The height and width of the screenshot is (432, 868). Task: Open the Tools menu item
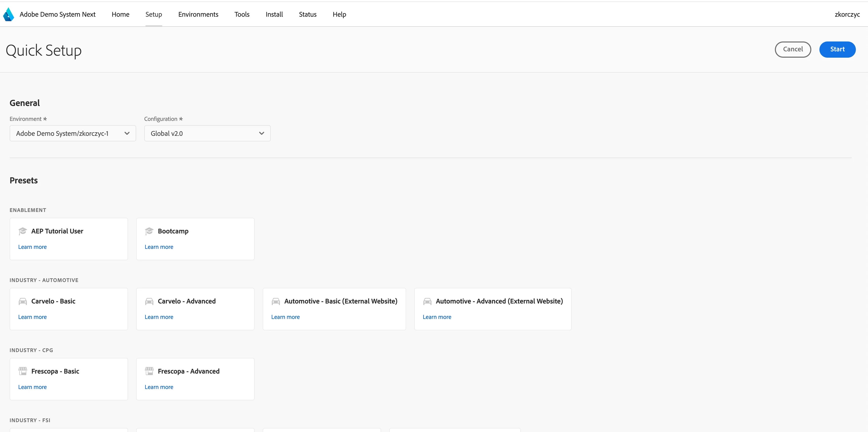[x=242, y=14]
